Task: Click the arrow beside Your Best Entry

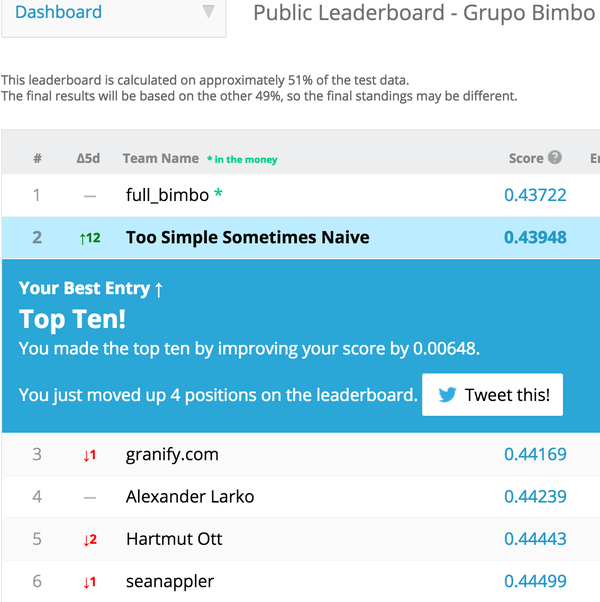Action: point(159,289)
